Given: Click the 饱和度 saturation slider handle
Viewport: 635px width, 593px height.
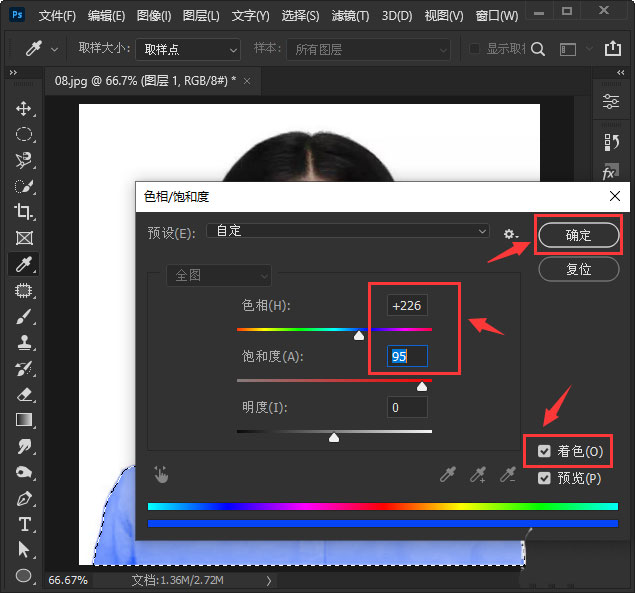Looking at the screenshot, I should 422,386.
